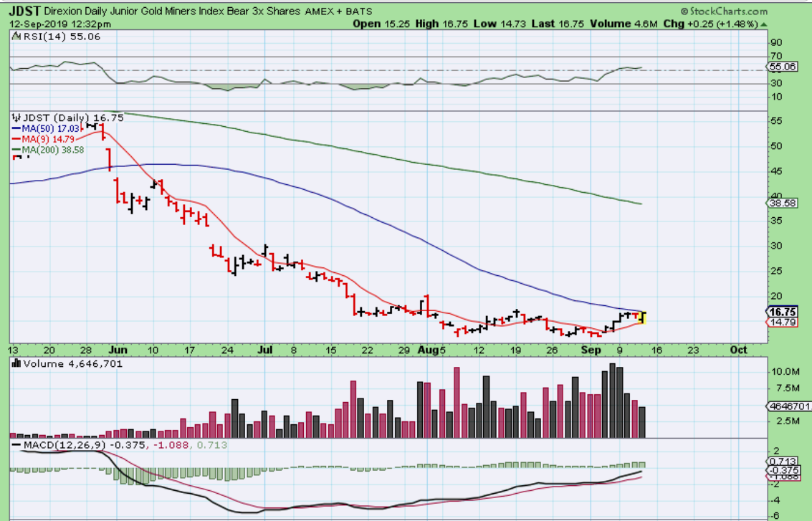Click date label 23 after Sep 16
The image size is (812, 521).
tap(693, 350)
